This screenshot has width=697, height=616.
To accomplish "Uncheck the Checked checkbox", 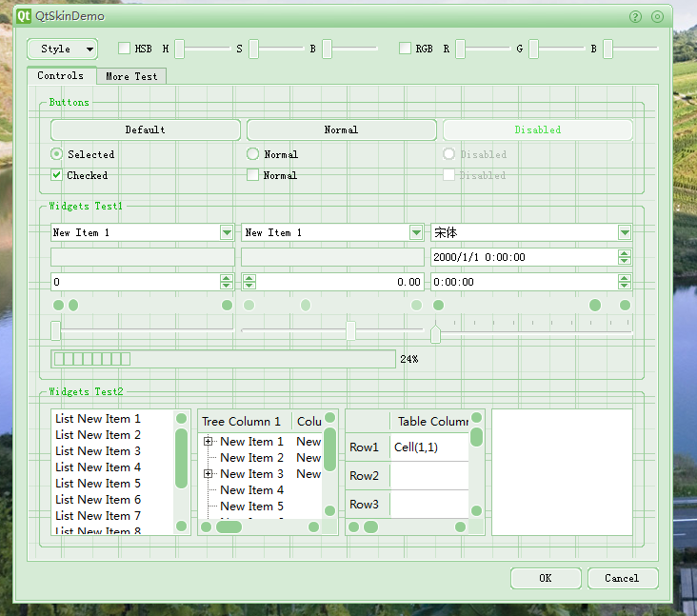I will point(57,175).
